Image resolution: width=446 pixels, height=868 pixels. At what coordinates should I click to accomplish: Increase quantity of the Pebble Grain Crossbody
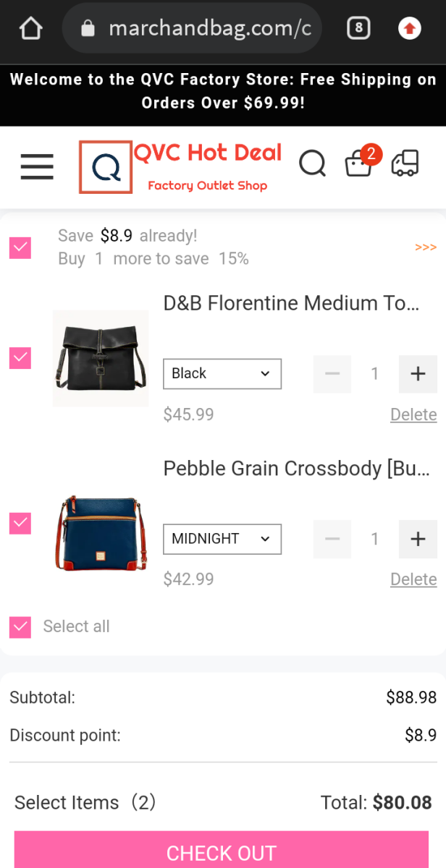coord(418,539)
